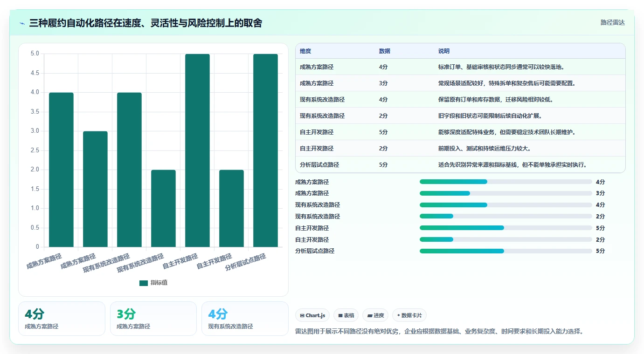Select the 数据卡片 chip
This screenshot has height=354, width=644.
pos(409,315)
